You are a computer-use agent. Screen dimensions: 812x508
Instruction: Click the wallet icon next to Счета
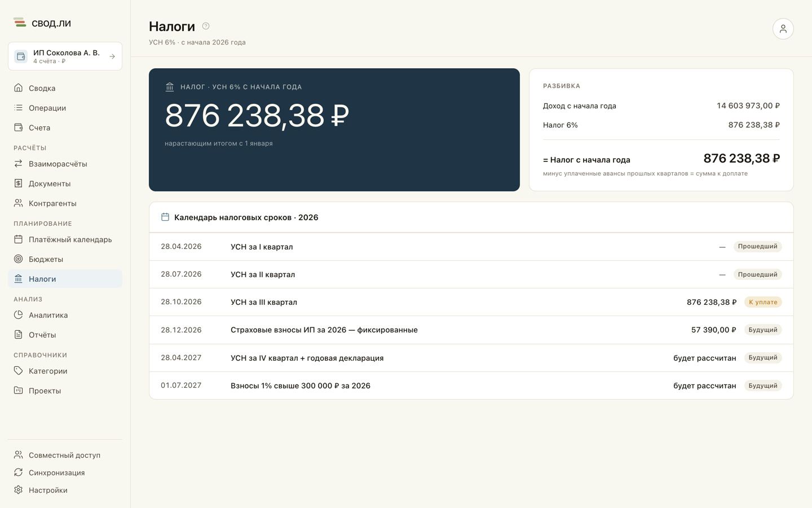click(x=19, y=128)
